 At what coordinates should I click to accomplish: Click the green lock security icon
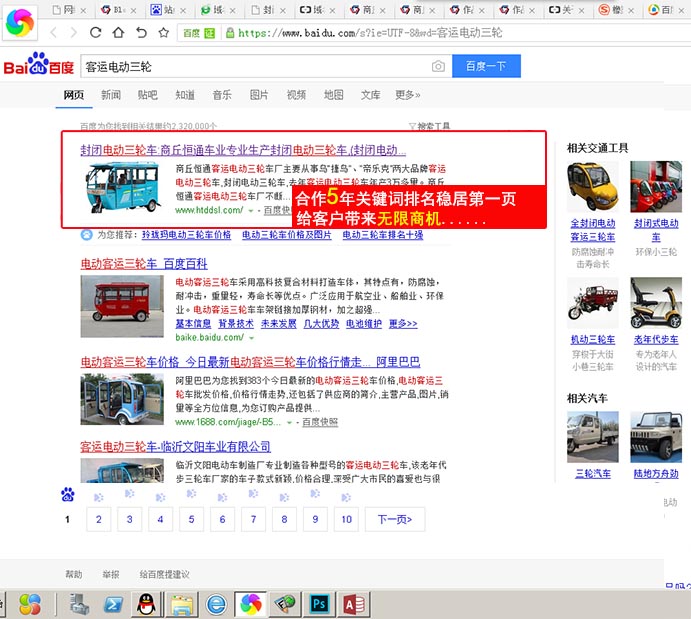tap(230, 33)
